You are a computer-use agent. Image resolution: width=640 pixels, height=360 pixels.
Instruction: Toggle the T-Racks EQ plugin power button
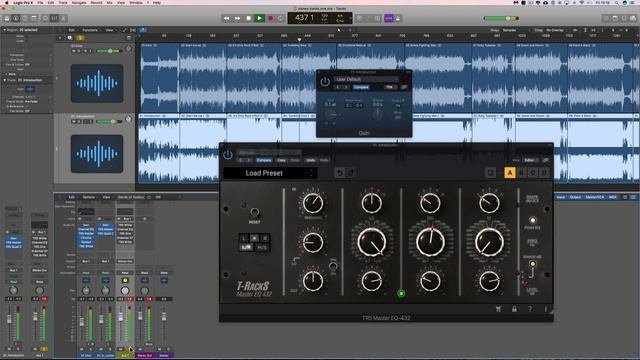[228, 155]
